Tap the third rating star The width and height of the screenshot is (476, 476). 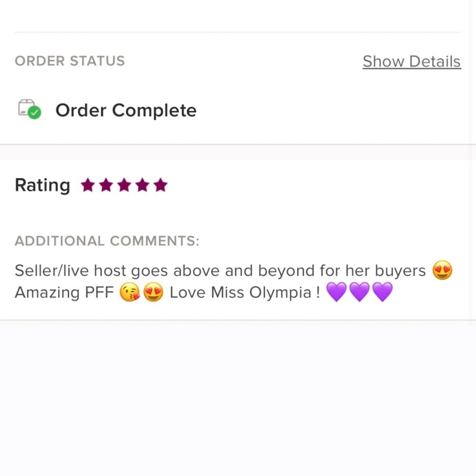(124, 185)
